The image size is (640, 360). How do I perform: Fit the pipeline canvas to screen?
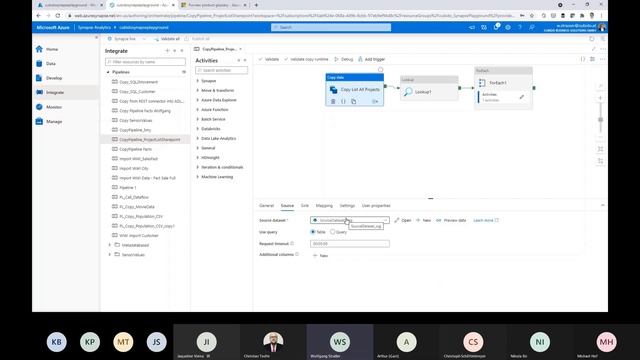pos(600,149)
